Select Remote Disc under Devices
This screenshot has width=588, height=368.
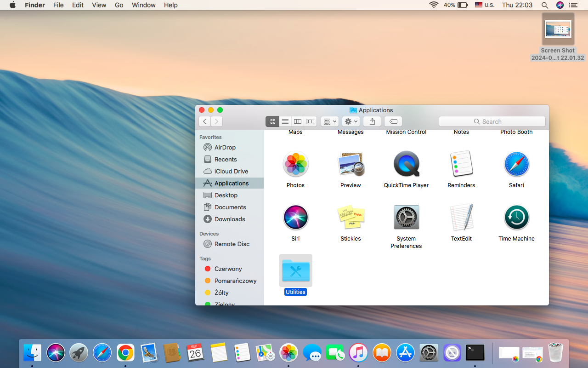(x=230, y=244)
